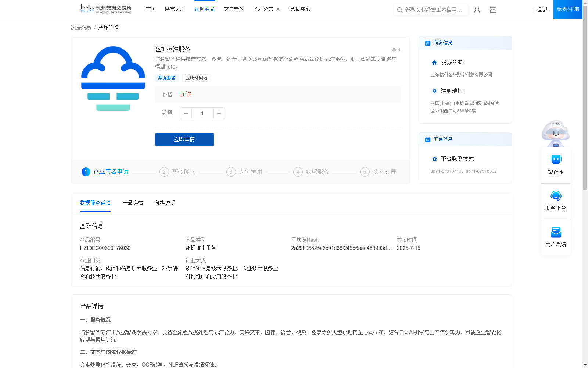Click step 2 审核确认
The width and height of the screenshot is (588, 368).
tap(178, 172)
